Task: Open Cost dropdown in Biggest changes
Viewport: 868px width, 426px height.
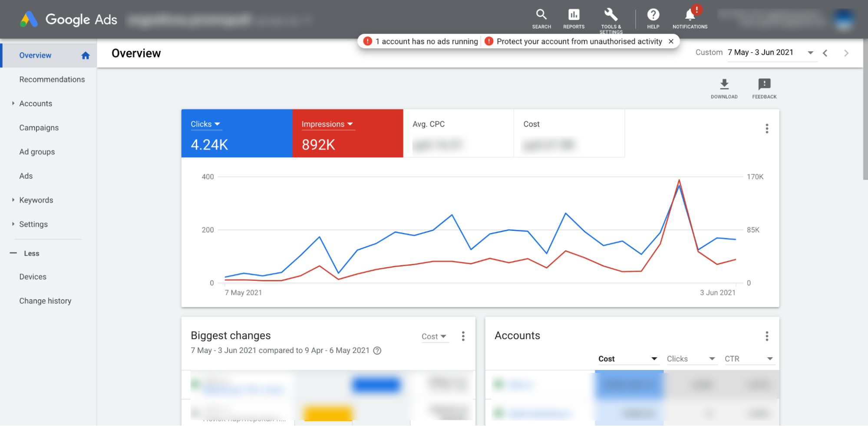Action: point(434,336)
